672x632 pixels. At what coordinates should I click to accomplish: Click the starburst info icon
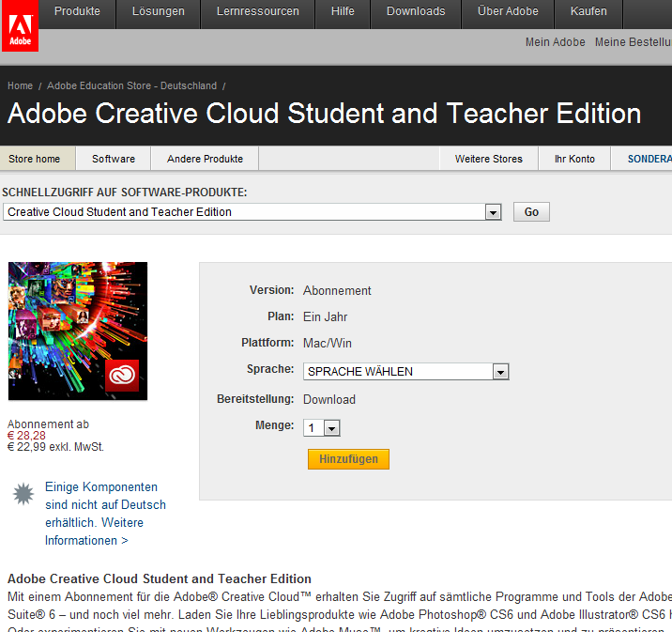(23, 494)
